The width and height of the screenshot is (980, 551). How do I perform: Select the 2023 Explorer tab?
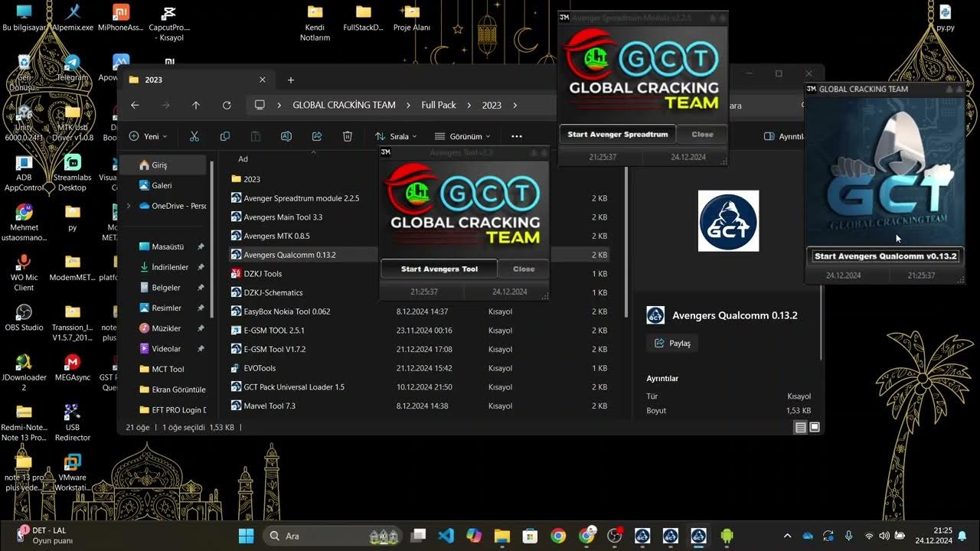coord(198,80)
